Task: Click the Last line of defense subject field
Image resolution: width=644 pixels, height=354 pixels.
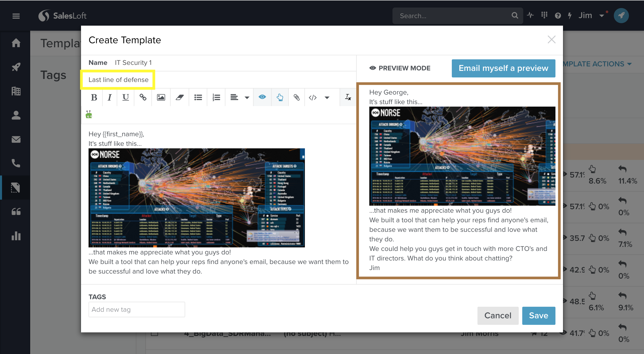Action: pos(118,80)
